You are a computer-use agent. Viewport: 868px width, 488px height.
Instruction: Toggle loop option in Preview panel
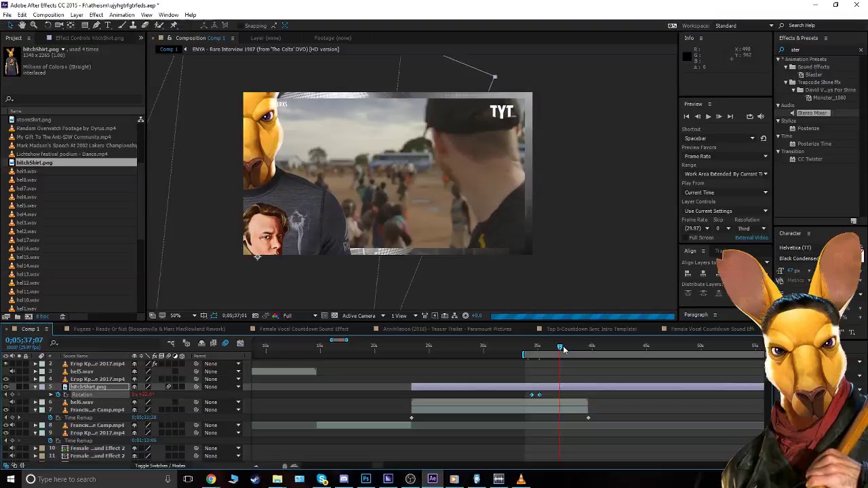[x=749, y=117]
